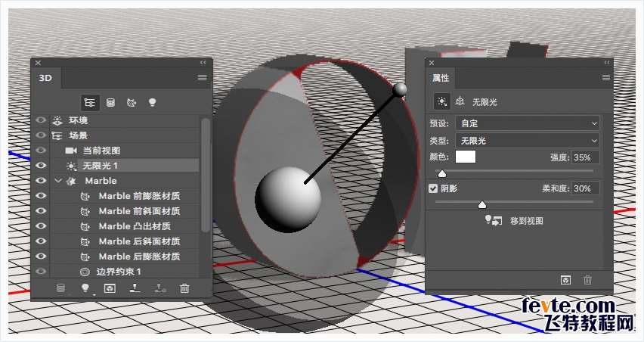Click the start print icon at 3D panel bottom
This screenshot has width=644, height=342.
135,288
